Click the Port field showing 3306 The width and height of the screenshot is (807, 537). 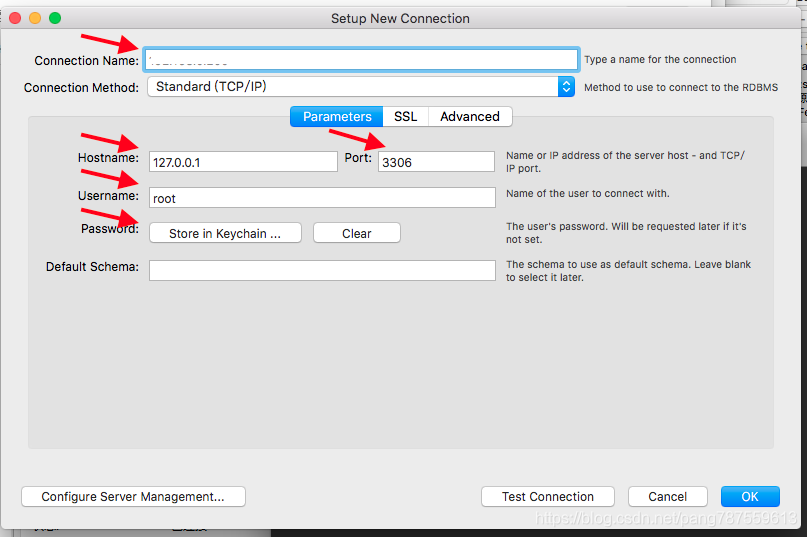[436, 162]
